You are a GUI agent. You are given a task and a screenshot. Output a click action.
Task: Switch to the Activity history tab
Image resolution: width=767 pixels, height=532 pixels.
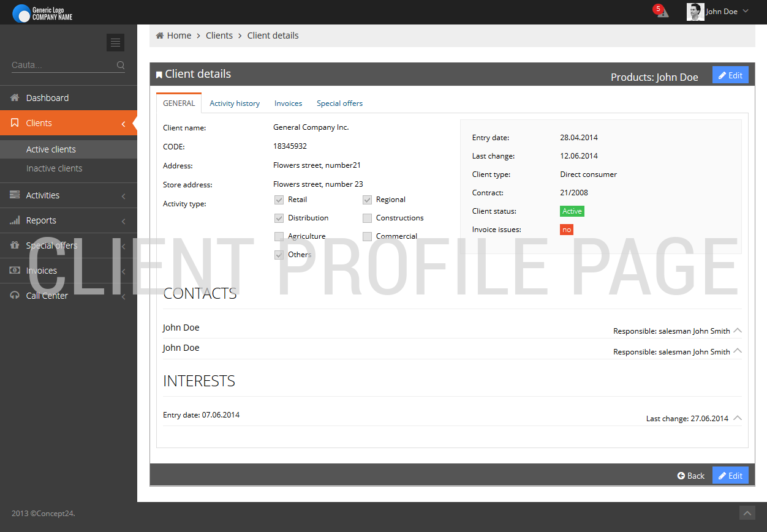235,103
